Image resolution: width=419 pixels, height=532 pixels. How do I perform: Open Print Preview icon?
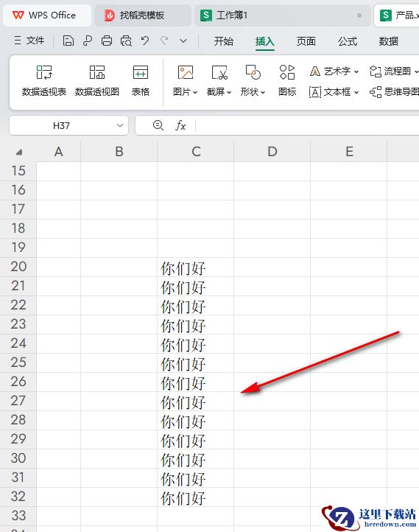[126, 41]
